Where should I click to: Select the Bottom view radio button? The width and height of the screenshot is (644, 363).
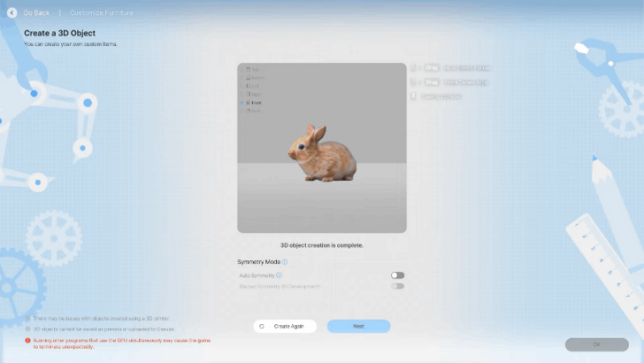241,78
